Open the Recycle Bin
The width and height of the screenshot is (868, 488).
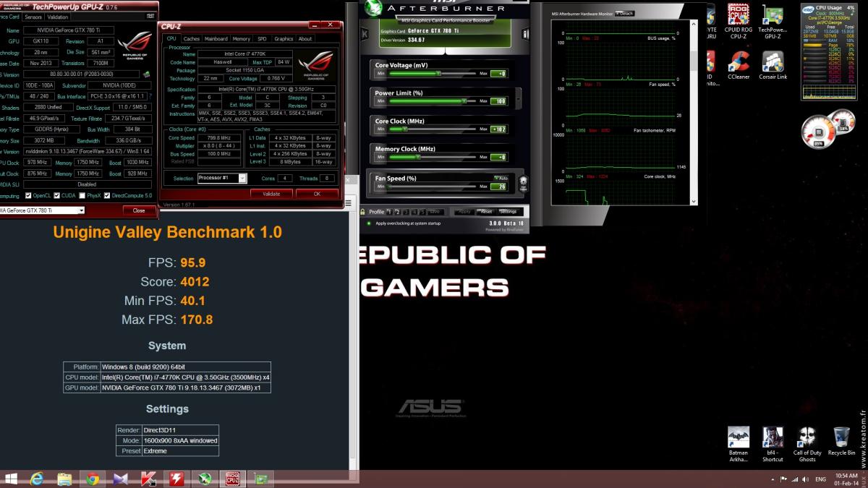pos(841,442)
